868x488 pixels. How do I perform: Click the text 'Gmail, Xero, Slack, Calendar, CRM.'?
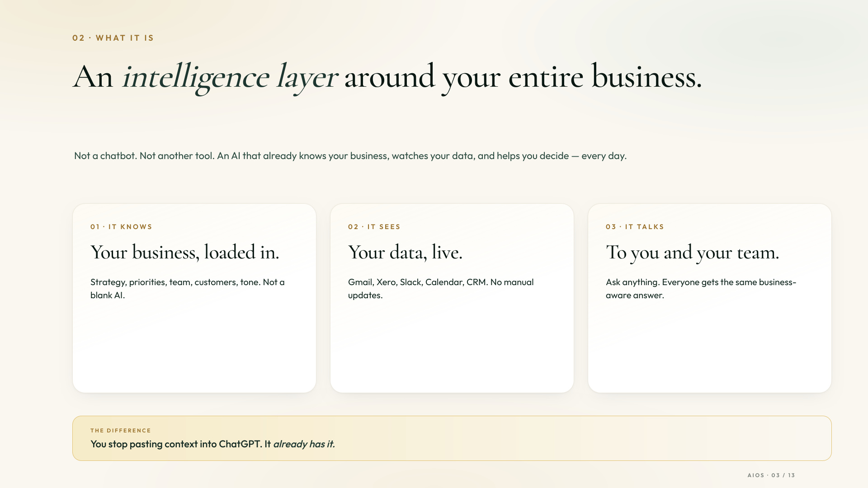(418, 282)
